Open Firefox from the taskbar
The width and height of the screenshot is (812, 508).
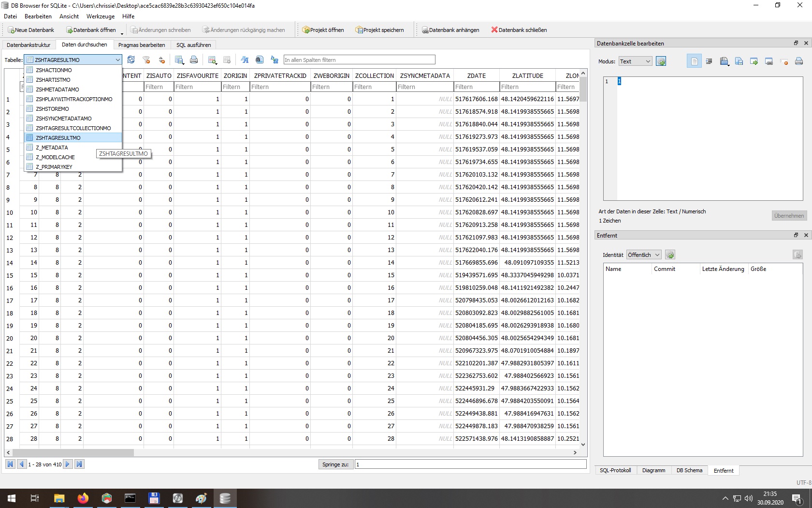click(83, 498)
